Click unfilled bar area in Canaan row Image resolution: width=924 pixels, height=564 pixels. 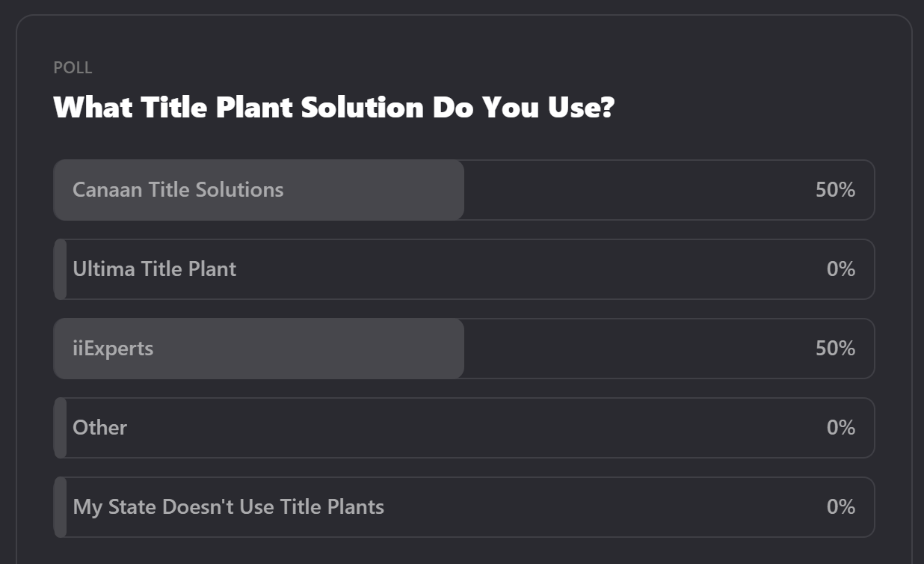coord(635,190)
